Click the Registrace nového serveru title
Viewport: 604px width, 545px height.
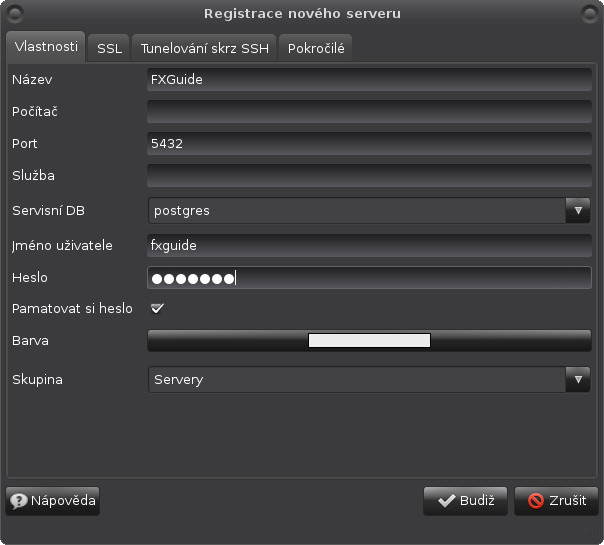pos(302,14)
